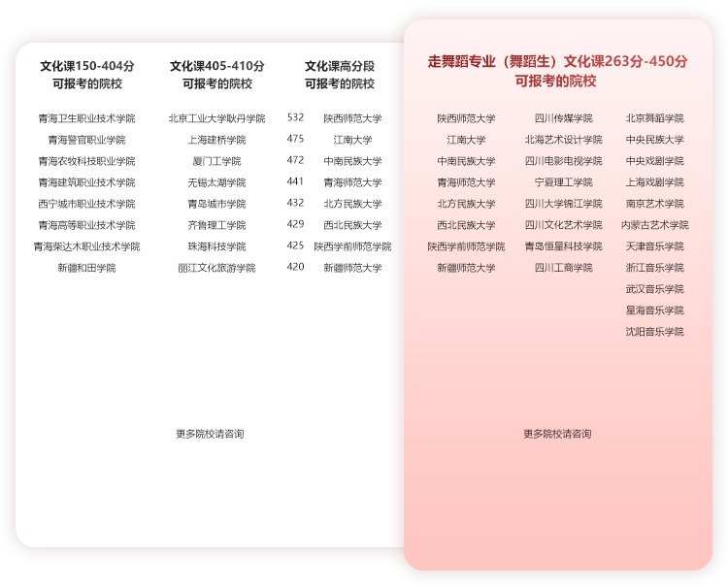Image resolution: width=728 pixels, height=587 pixels.
Task: Open 丽江文化旅游学院 entry
Action: [x=216, y=268]
